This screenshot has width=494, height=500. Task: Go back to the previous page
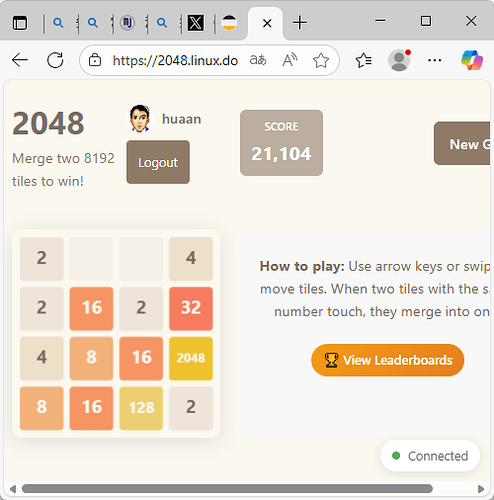(20, 60)
